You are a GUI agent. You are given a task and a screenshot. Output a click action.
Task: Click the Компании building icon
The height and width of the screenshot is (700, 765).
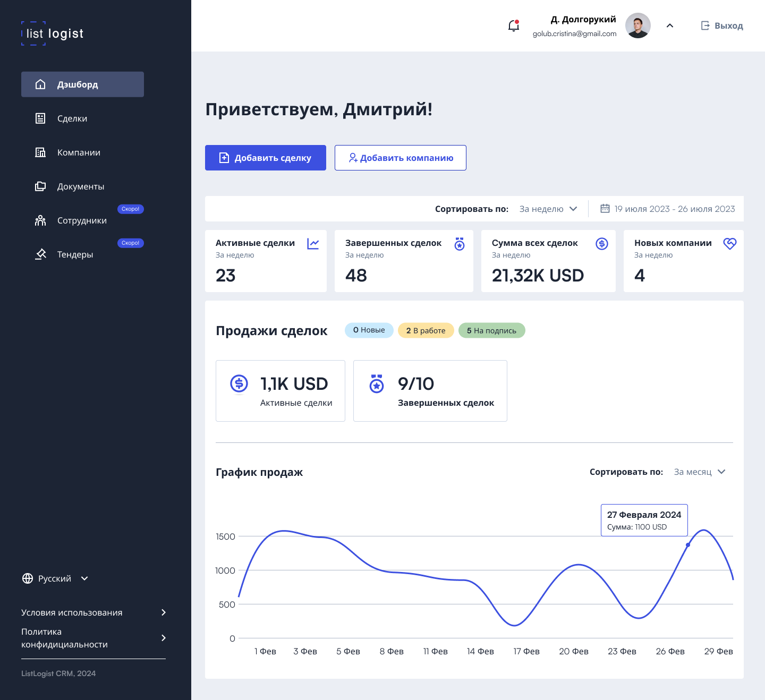[x=40, y=152]
